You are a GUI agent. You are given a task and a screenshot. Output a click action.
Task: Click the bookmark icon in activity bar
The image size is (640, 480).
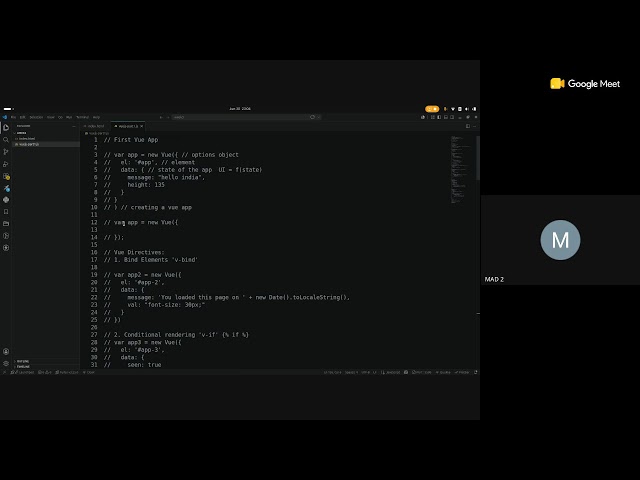point(6,212)
